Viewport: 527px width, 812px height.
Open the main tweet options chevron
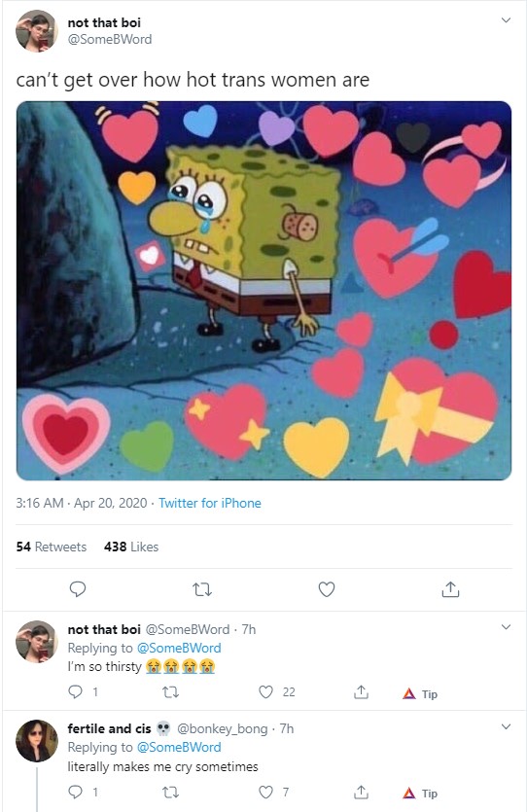[507, 20]
